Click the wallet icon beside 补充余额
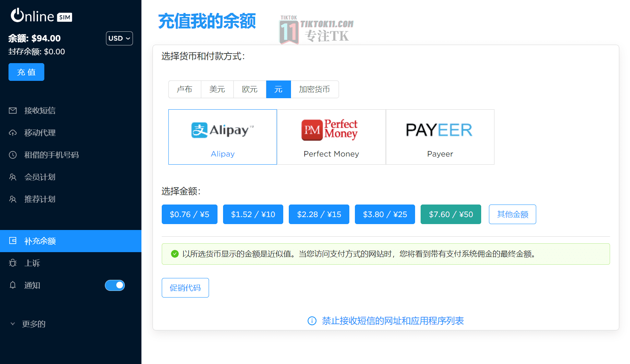630x364 pixels. tap(13, 241)
